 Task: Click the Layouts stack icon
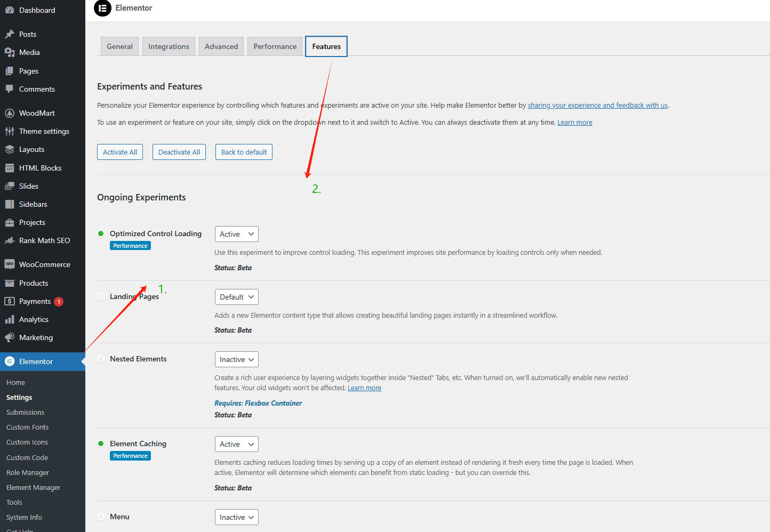(10, 149)
